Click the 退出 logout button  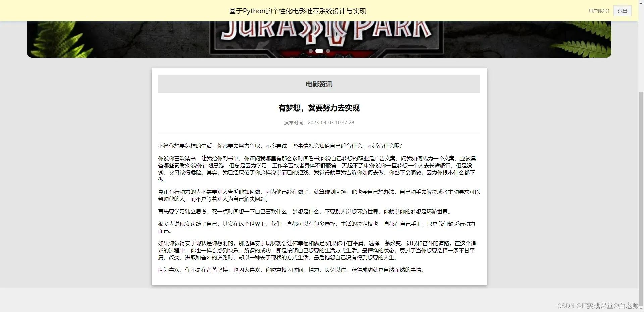tap(622, 11)
